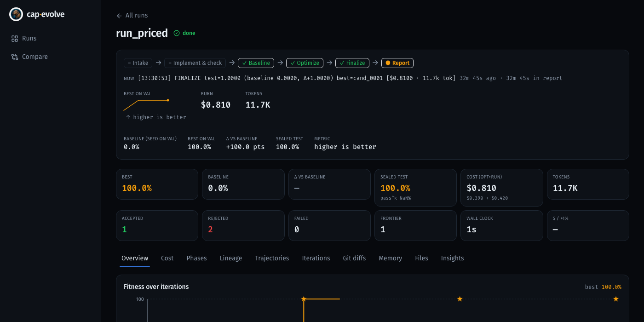Click the TOKENS 11.7K stat card

(x=588, y=184)
